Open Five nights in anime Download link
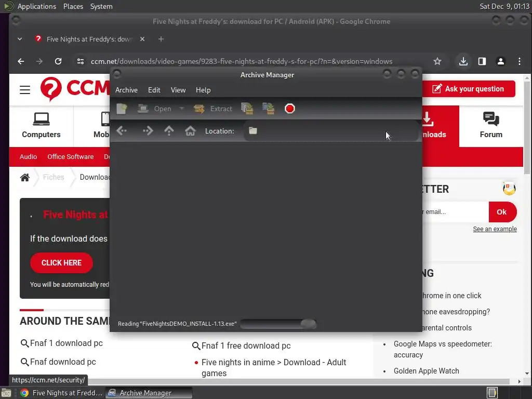Viewport: 532px width, 399px height. (273, 368)
